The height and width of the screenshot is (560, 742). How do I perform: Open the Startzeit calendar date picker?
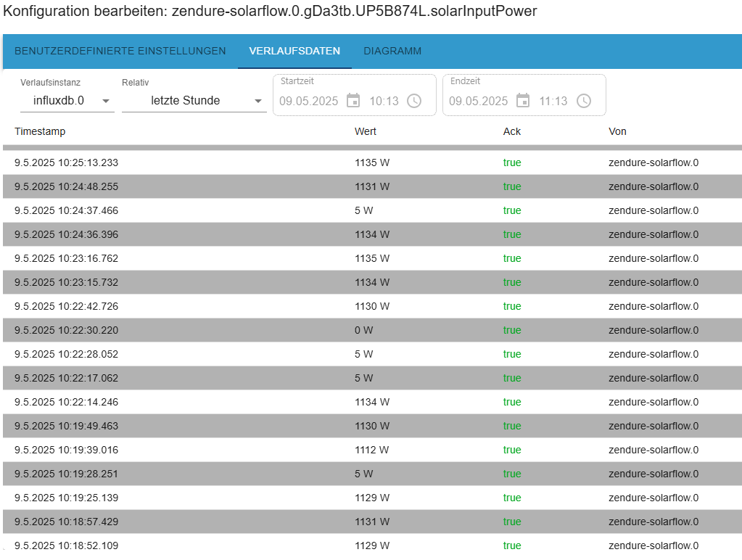coord(353,101)
